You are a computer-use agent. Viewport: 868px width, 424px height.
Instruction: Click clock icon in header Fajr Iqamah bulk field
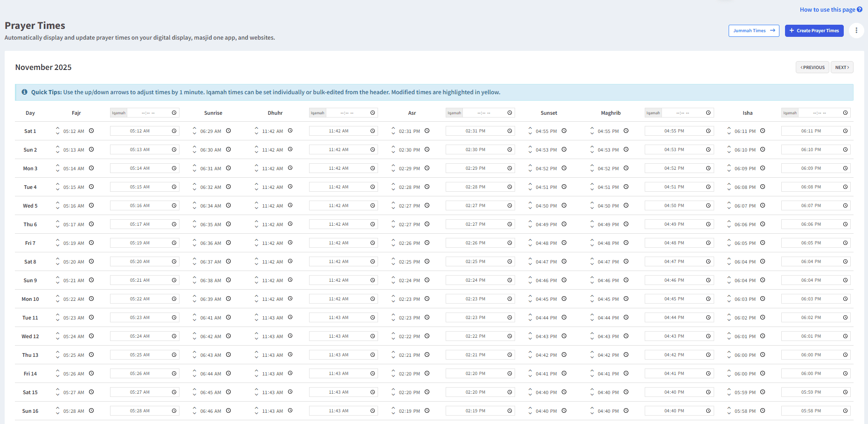click(174, 113)
